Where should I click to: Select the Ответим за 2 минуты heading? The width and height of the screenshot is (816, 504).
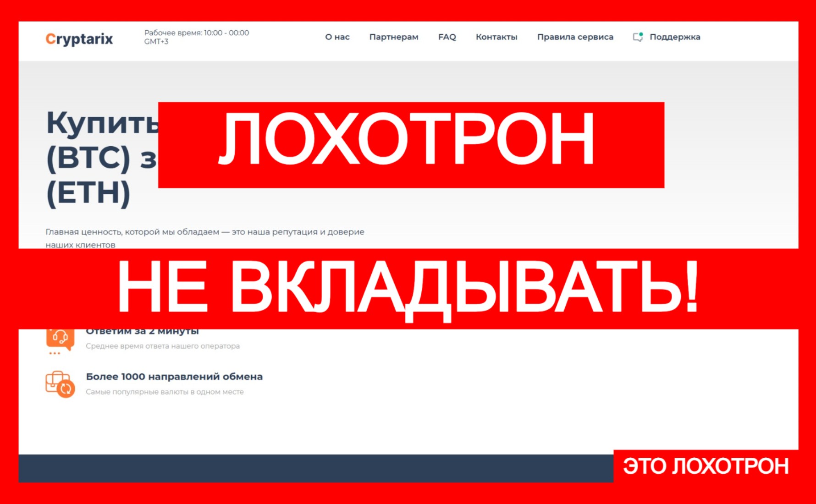[142, 332]
